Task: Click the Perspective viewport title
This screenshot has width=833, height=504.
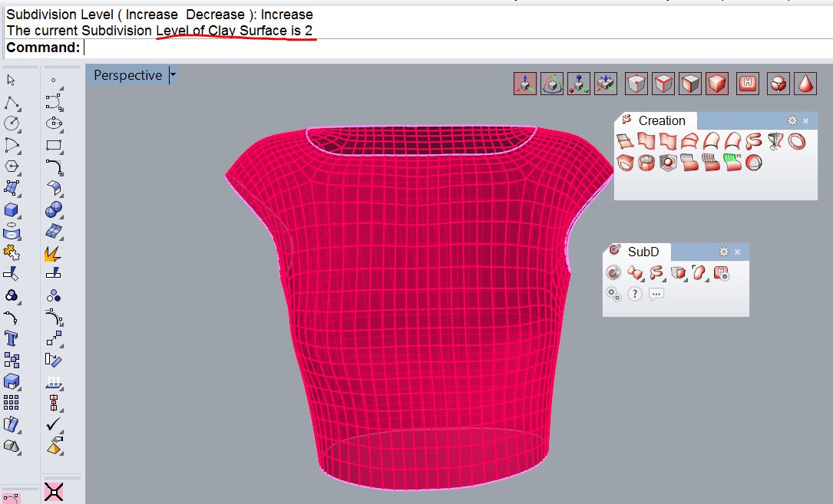Action: [x=127, y=75]
